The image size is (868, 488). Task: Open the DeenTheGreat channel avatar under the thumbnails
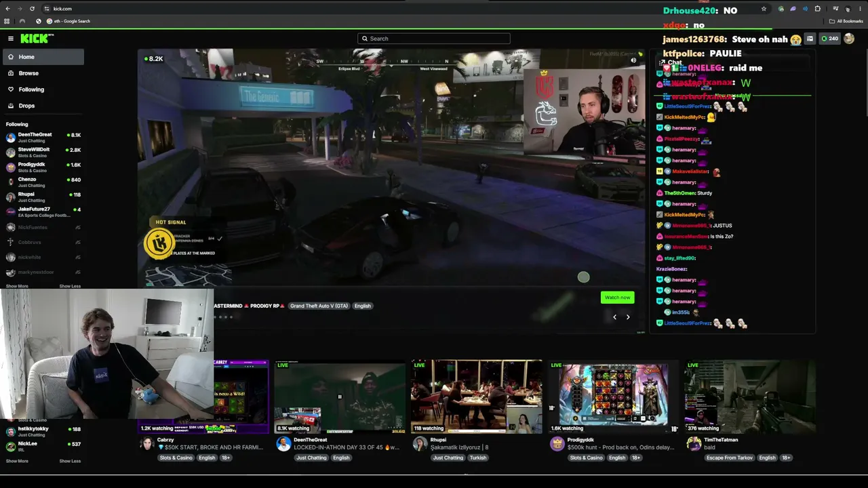click(283, 443)
